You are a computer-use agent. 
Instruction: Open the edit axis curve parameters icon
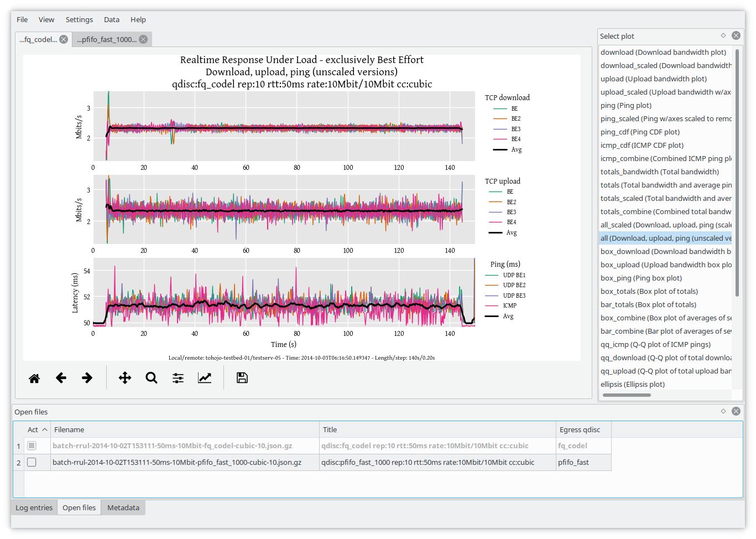[205, 378]
